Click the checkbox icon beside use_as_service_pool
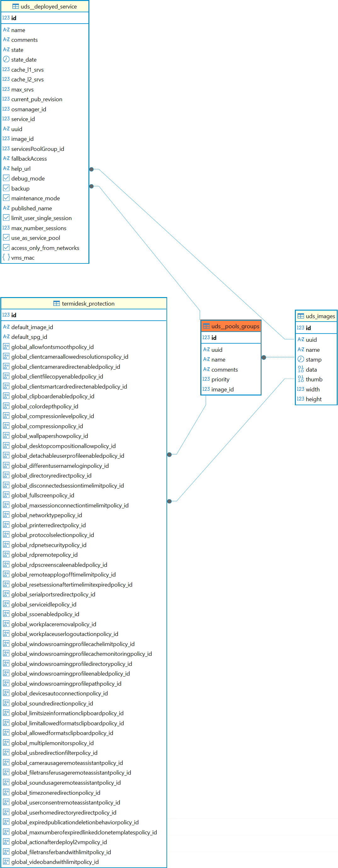The height and width of the screenshot is (868, 338). [x=6, y=238]
